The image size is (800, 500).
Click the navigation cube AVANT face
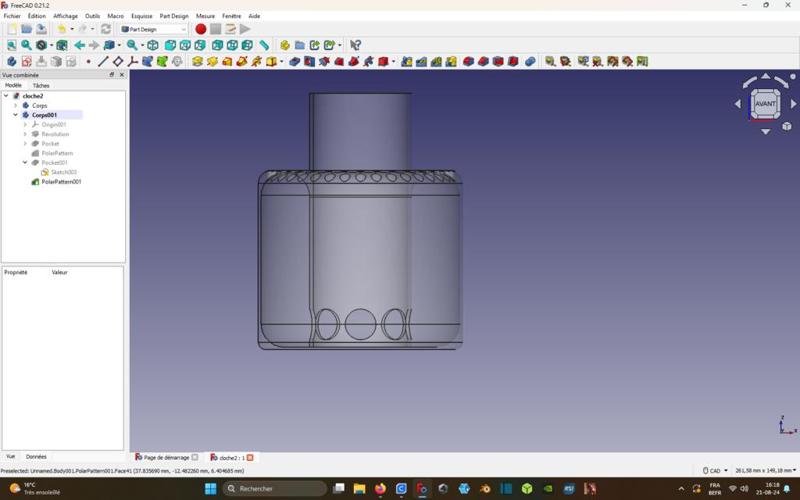[x=765, y=104]
